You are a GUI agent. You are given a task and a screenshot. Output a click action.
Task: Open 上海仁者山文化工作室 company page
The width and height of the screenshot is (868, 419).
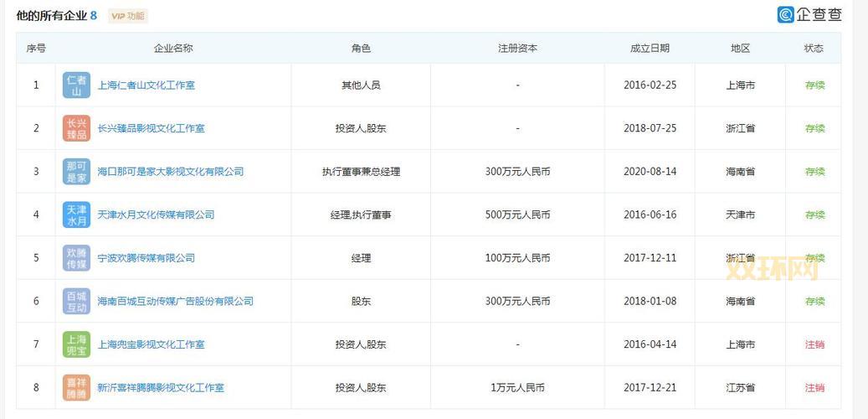point(146,85)
